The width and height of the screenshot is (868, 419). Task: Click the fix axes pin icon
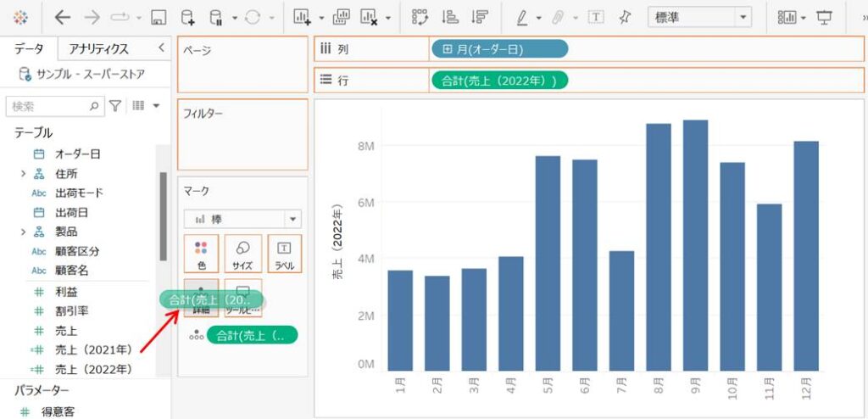click(x=625, y=18)
